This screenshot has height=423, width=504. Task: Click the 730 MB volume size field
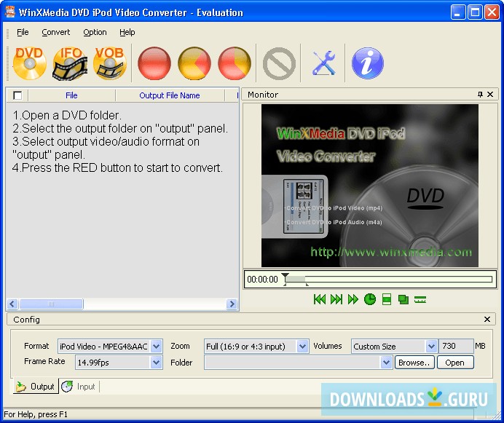[x=456, y=346]
